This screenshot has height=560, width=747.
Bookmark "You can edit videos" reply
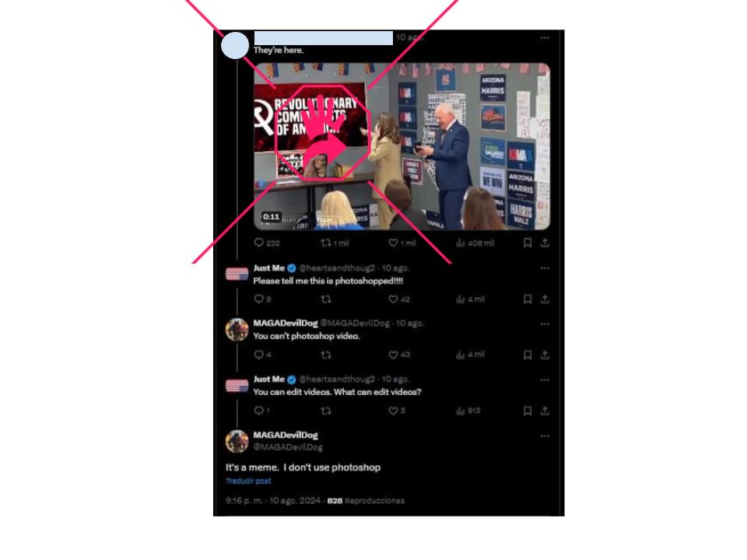coord(528,411)
